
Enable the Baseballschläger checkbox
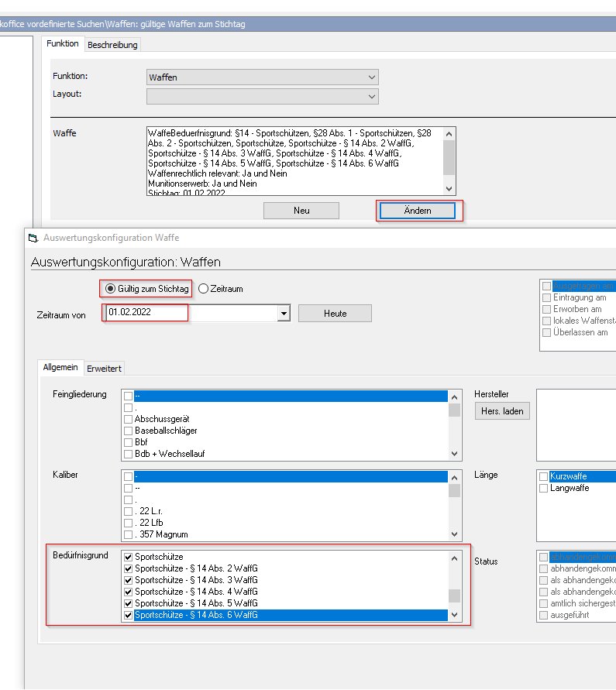[128, 431]
